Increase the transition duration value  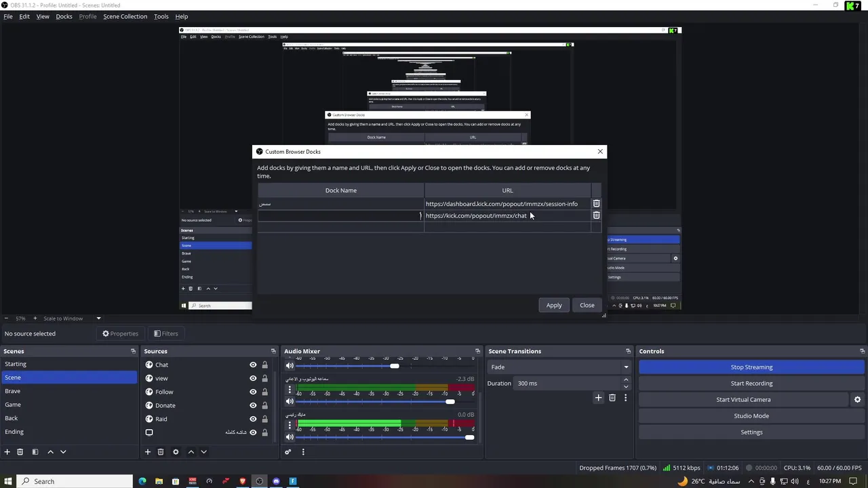(626, 380)
